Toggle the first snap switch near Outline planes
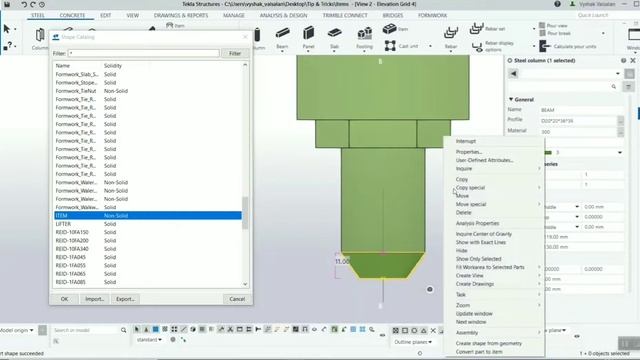640x360 pixels. (396, 330)
